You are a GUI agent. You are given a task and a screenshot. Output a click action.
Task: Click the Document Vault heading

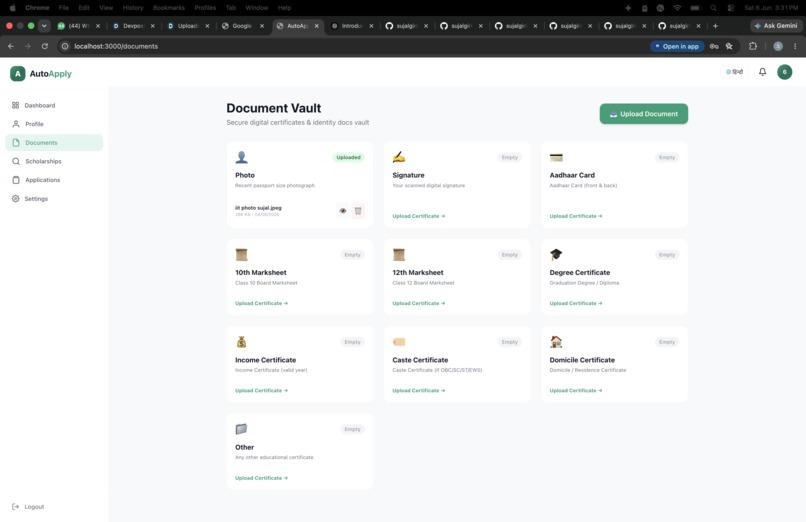click(x=273, y=108)
